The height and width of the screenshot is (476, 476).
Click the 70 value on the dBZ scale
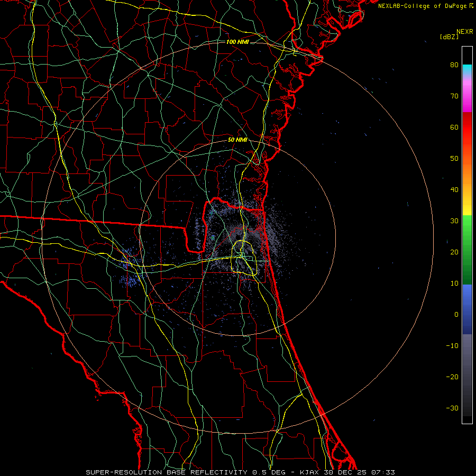click(454, 96)
